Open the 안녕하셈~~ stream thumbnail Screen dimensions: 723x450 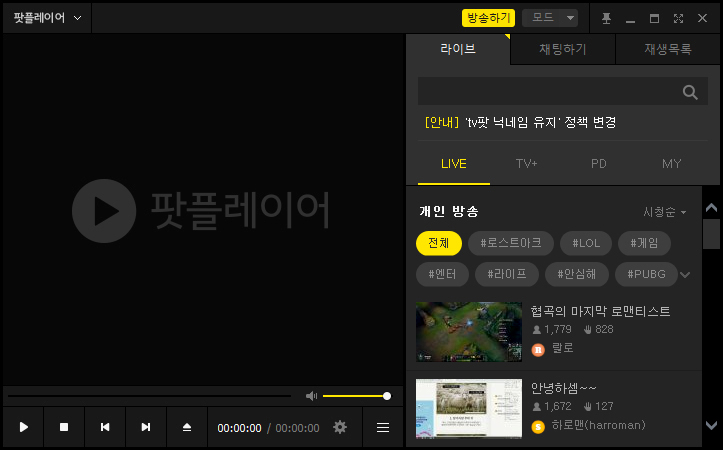pos(469,409)
